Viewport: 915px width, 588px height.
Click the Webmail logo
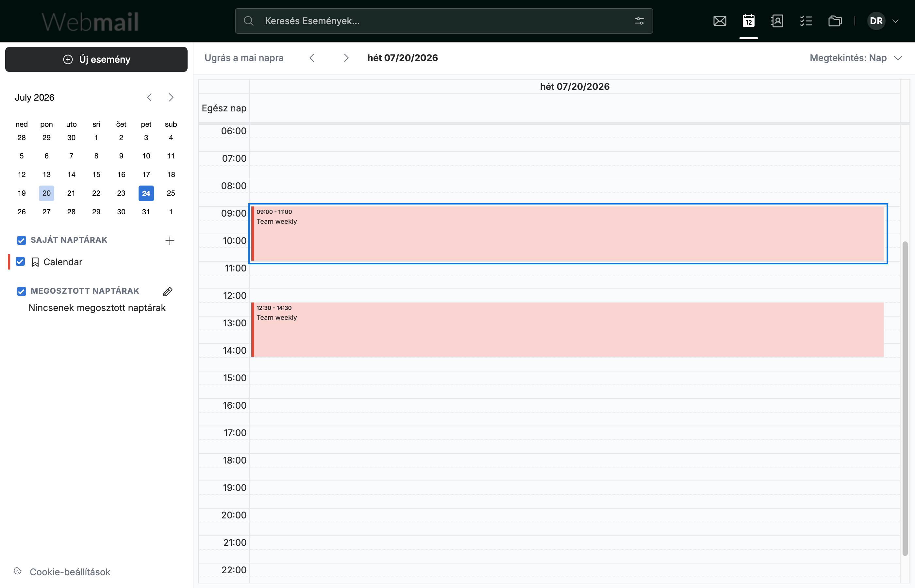[90, 22]
